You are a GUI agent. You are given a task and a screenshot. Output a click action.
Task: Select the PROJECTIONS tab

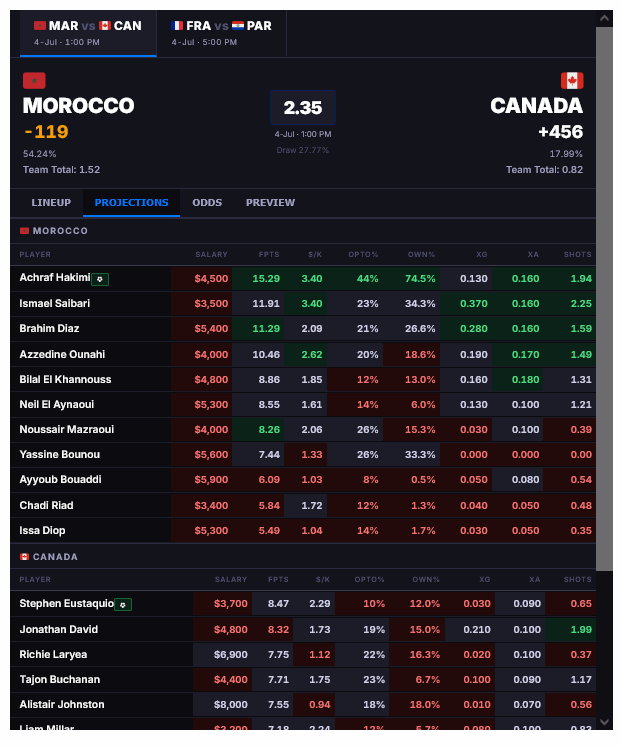click(x=131, y=203)
